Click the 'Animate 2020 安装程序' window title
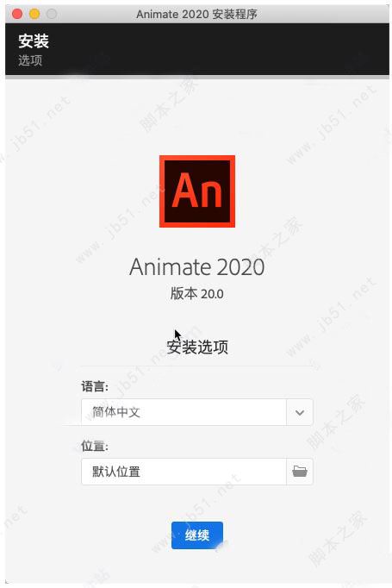 click(x=196, y=15)
